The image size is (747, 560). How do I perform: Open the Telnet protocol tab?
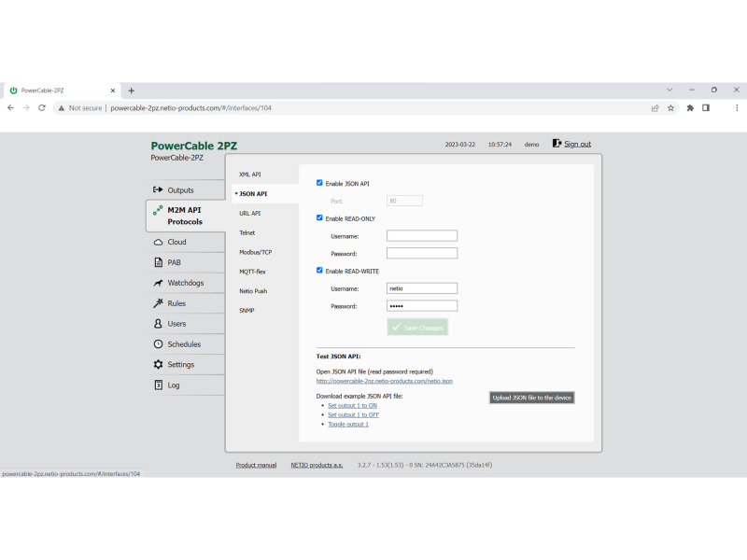coord(247,232)
